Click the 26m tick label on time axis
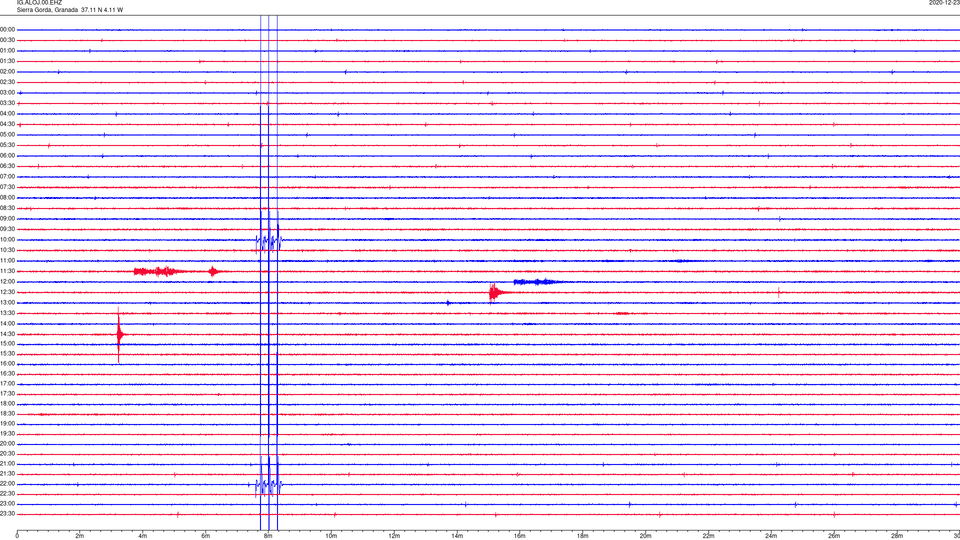The height and width of the screenshot is (540, 960). point(834,536)
